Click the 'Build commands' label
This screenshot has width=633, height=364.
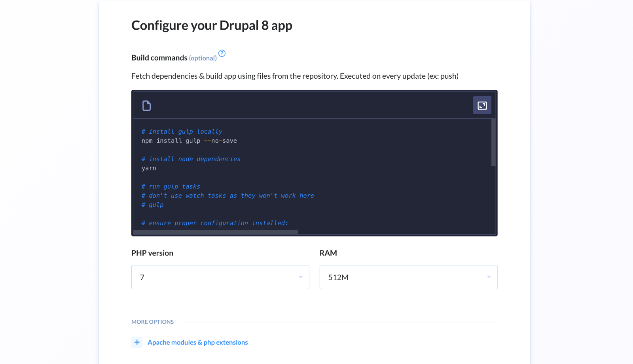coord(159,58)
